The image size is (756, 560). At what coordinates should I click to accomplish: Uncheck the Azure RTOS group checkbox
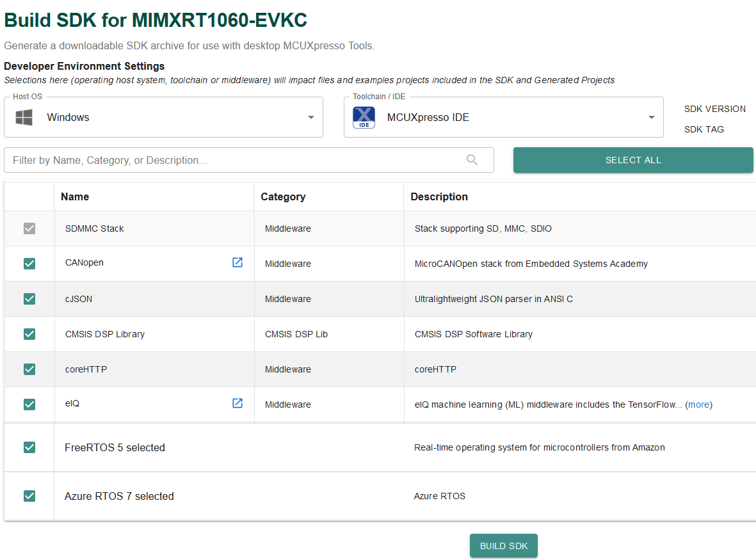click(29, 496)
